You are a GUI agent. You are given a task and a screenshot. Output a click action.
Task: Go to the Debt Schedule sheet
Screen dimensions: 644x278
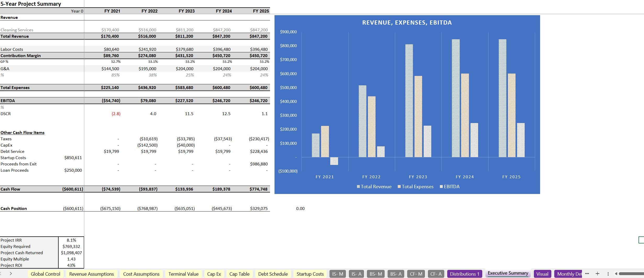pyautogui.click(x=273, y=274)
